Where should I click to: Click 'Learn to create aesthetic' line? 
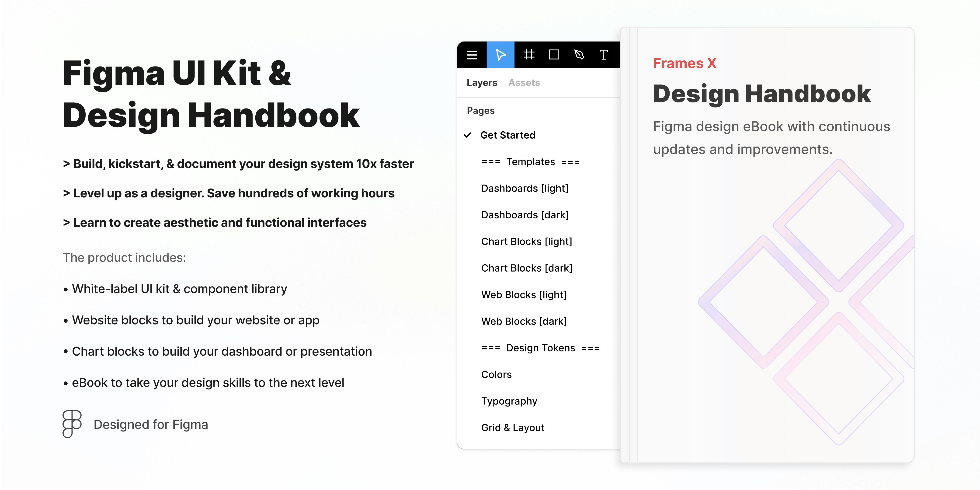(x=215, y=223)
